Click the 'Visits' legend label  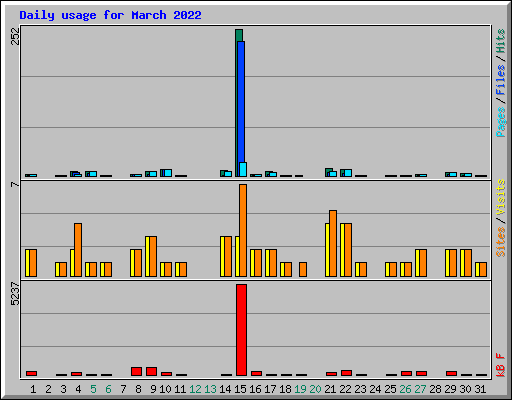501,198
